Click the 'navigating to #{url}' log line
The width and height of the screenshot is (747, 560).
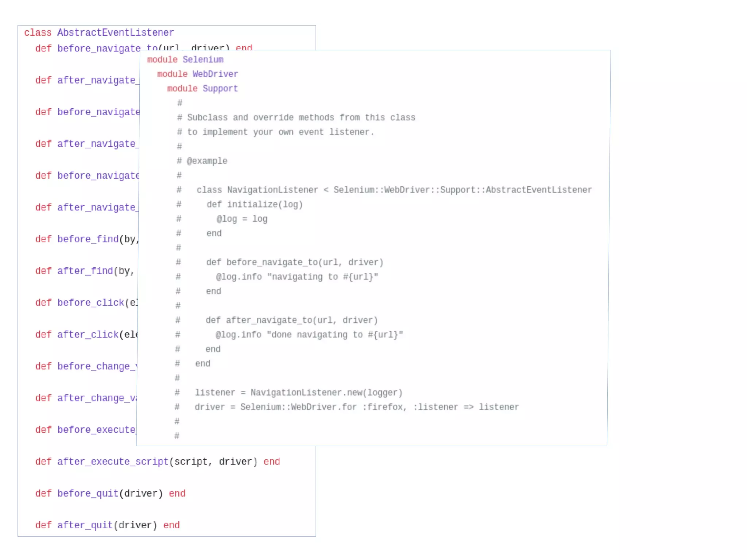click(x=297, y=277)
